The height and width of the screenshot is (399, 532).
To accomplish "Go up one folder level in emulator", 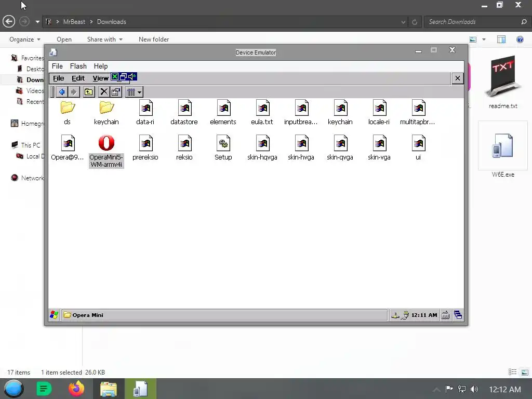I will coord(88,92).
